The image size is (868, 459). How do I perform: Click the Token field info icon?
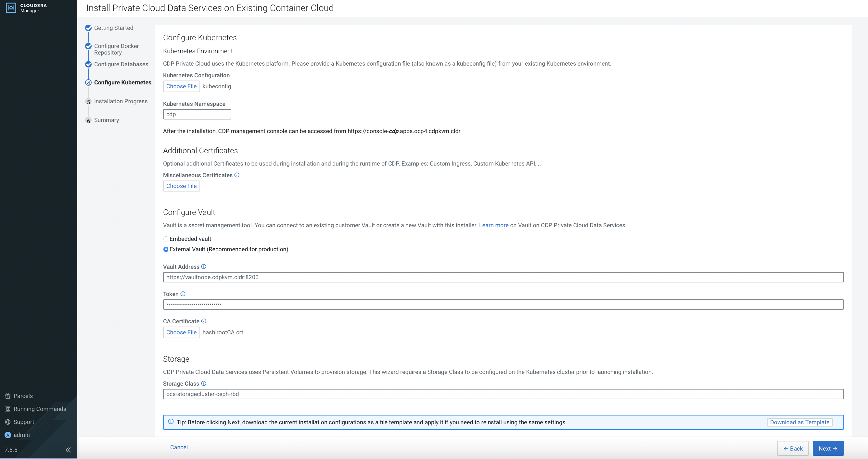pos(183,294)
